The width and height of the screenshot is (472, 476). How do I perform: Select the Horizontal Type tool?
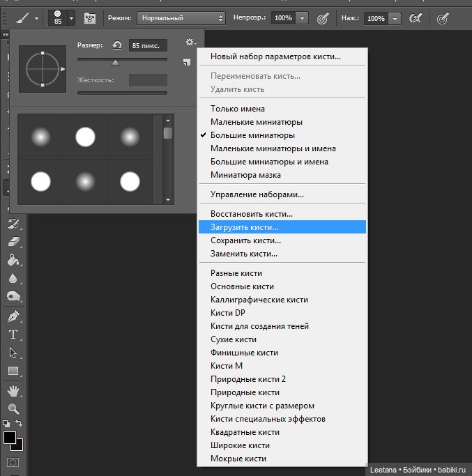point(13,335)
